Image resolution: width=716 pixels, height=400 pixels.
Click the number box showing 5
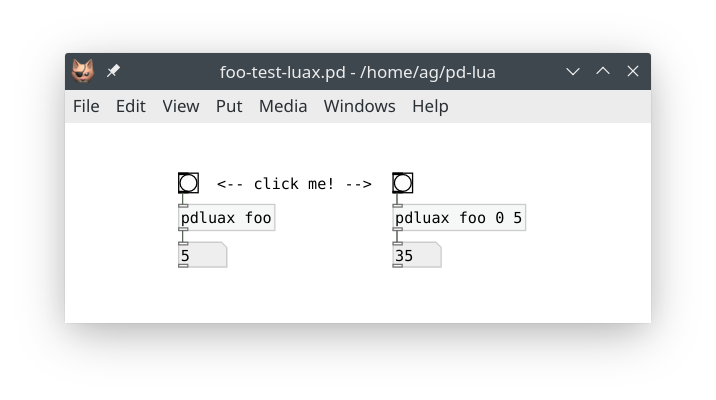point(202,256)
